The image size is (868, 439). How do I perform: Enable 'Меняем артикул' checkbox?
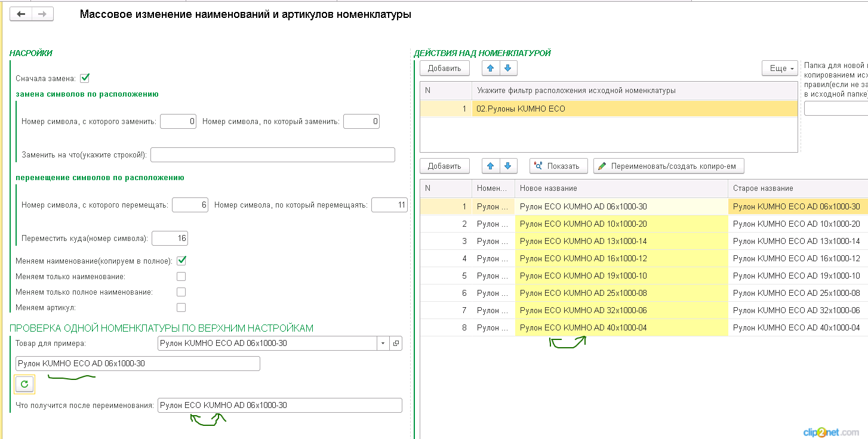181,308
